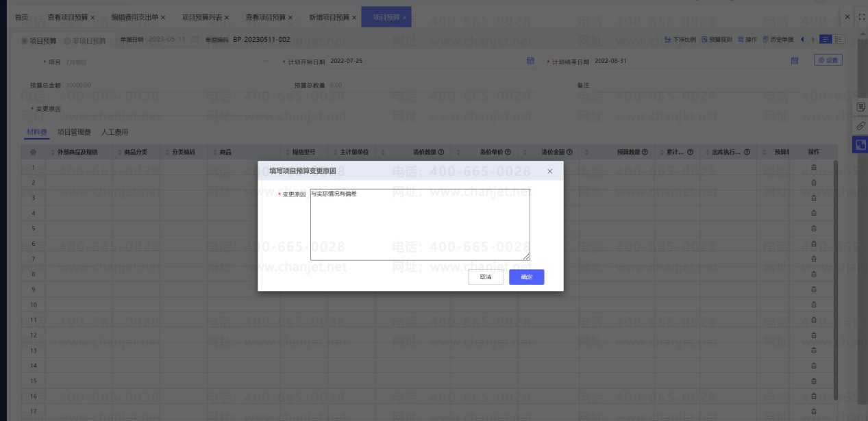The width and height of the screenshot is (868, 421).
Task: Click the table vertical scrollbar
Action: (835, 279)
